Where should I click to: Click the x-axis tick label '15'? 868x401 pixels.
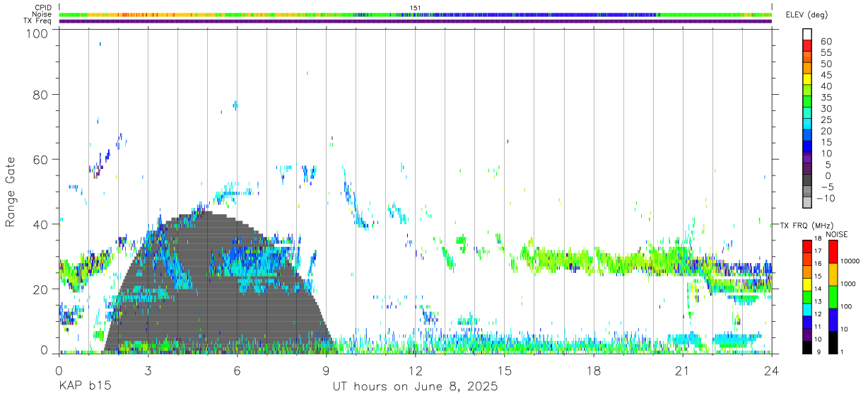click(x=505, y=371)
